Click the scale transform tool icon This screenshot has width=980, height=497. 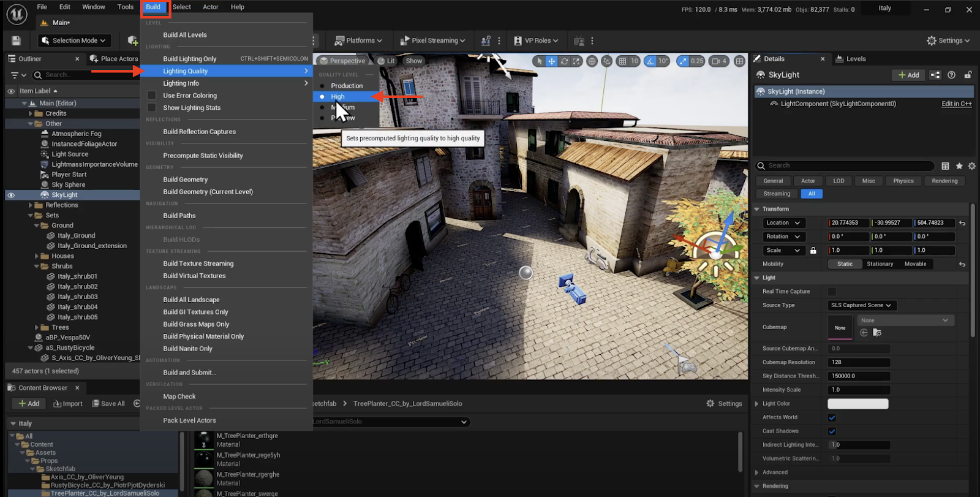coord(576,61)
